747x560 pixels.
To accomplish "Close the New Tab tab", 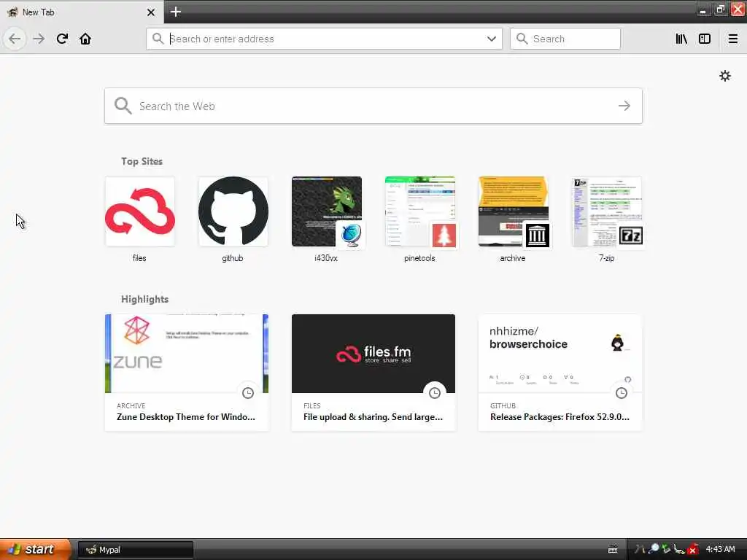I will click(151, 12).
